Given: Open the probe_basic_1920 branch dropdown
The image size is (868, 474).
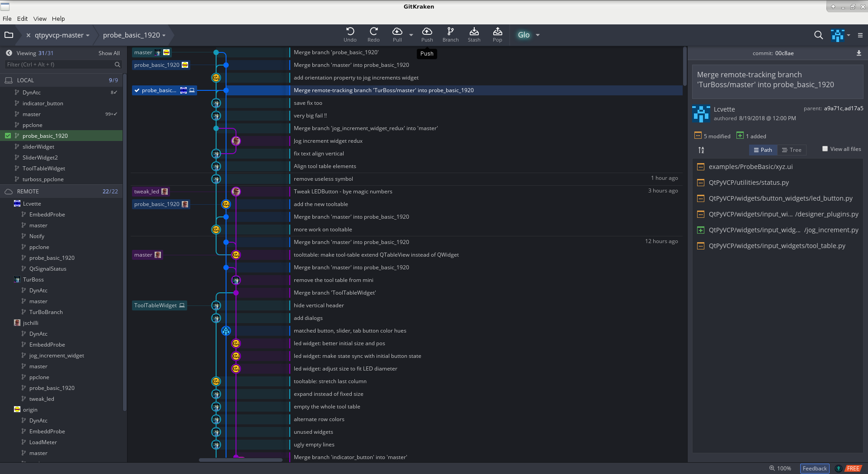Looking at the screenshot, I should click(x=164, y=35).
